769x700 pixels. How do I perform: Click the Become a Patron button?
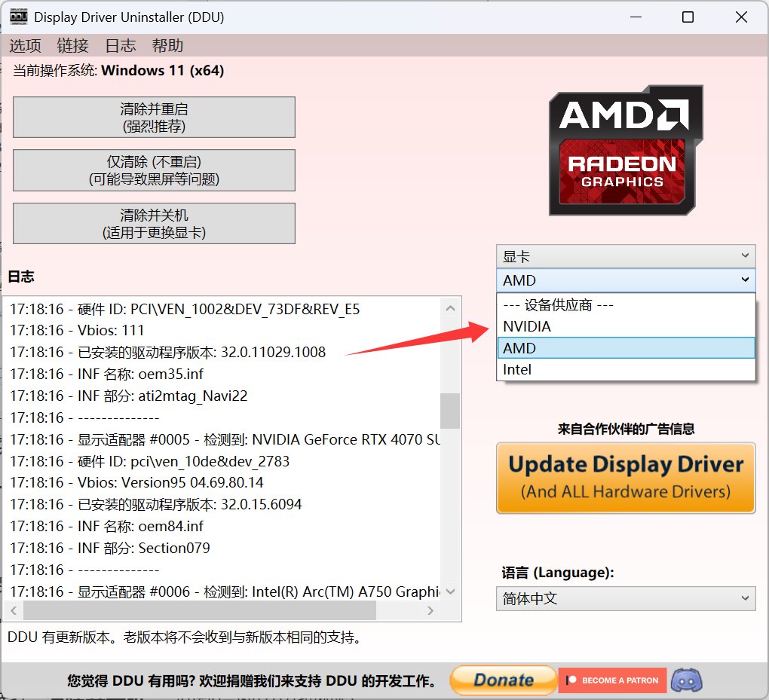click(612, 680)
